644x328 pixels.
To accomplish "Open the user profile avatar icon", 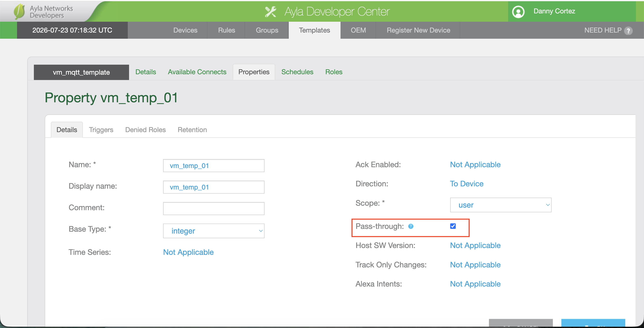I will [x=518, y=12].
